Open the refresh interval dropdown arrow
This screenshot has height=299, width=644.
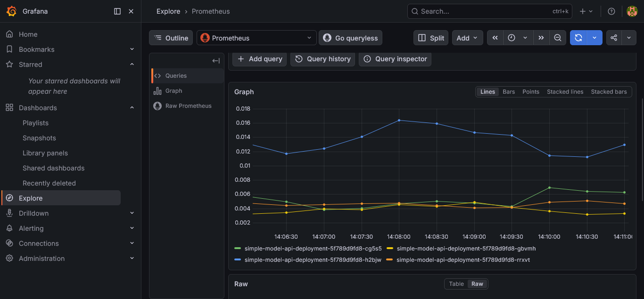pyautogui.click(x=594, y=38)
